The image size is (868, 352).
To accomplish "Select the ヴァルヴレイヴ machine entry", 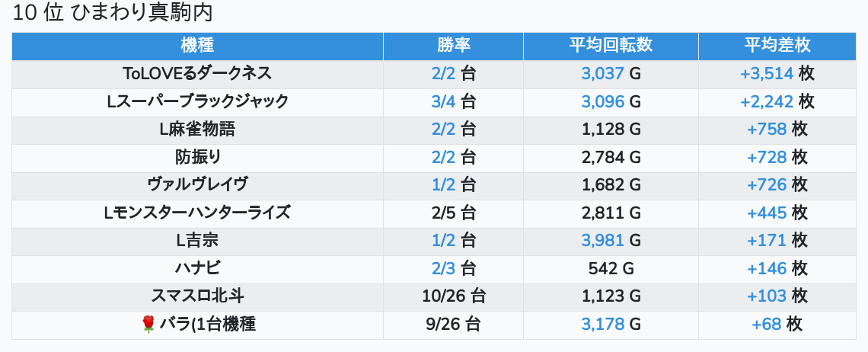I will (x=197, y=184).
